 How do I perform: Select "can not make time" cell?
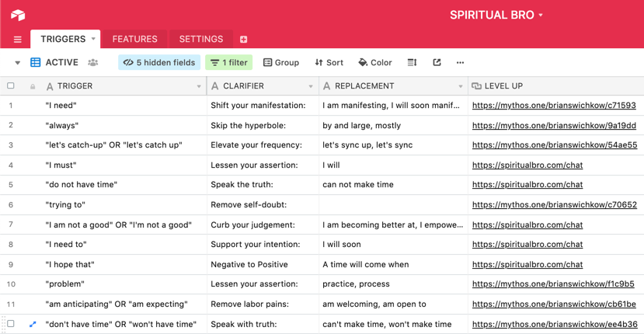[393, 185]
